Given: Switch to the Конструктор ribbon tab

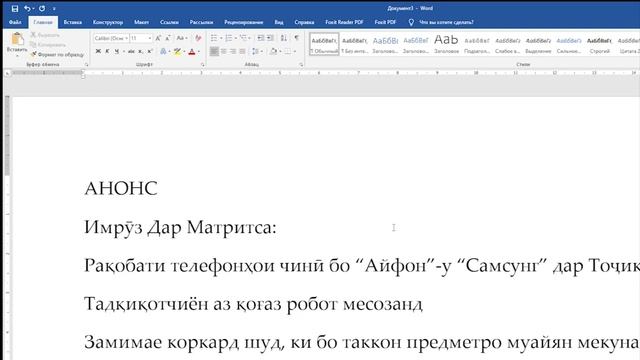Looking at the screenshot, I should coord(108,22).
